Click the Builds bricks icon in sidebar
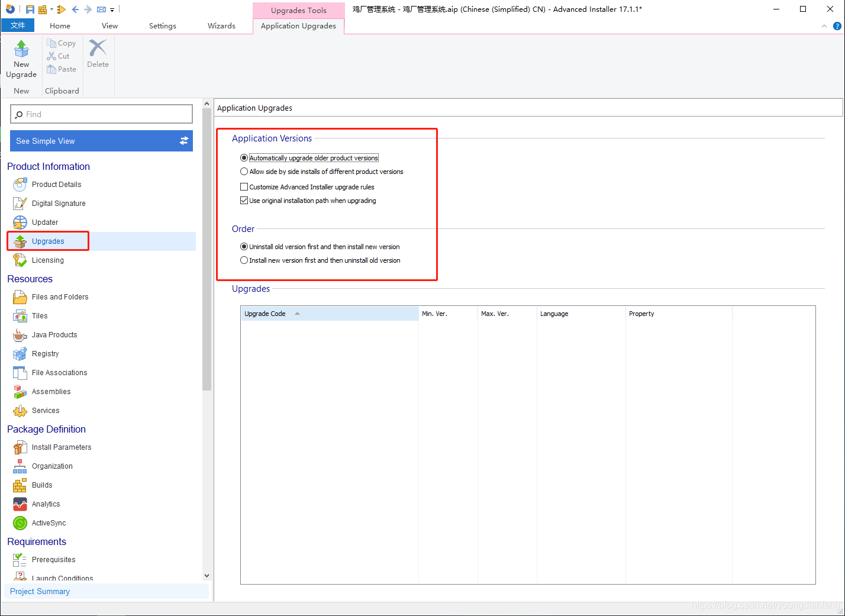This screenshot has height=616, width=845. (20, 485)
